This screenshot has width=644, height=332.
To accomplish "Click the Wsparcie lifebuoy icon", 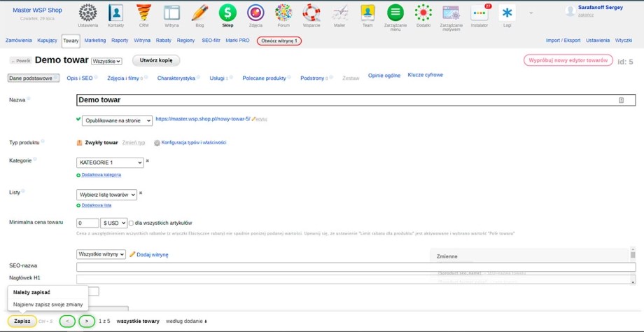I will pyautogui.click(x=311, y=13).
